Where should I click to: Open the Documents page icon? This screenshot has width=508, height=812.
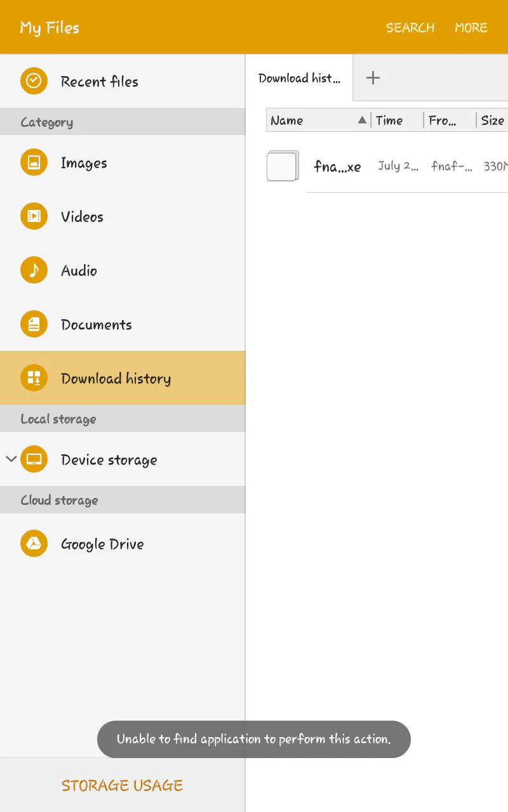(x=34, y=325)
